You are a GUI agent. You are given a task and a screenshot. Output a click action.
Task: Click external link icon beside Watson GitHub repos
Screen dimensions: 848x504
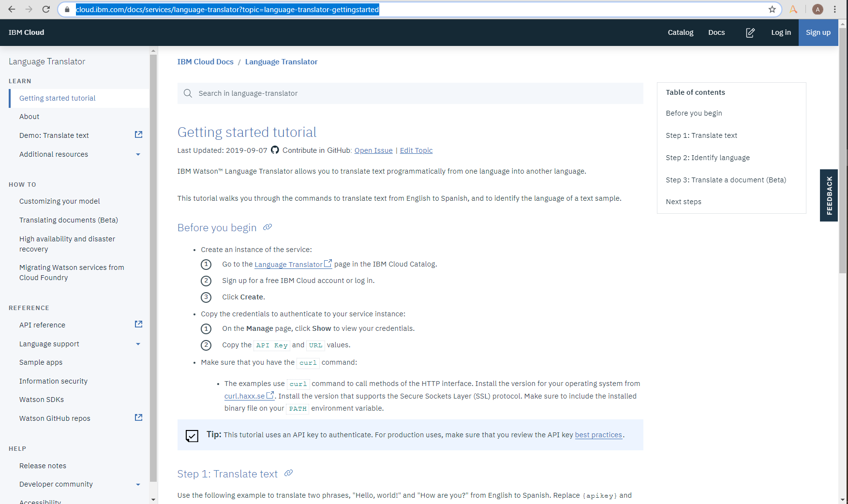pos(138,417)
